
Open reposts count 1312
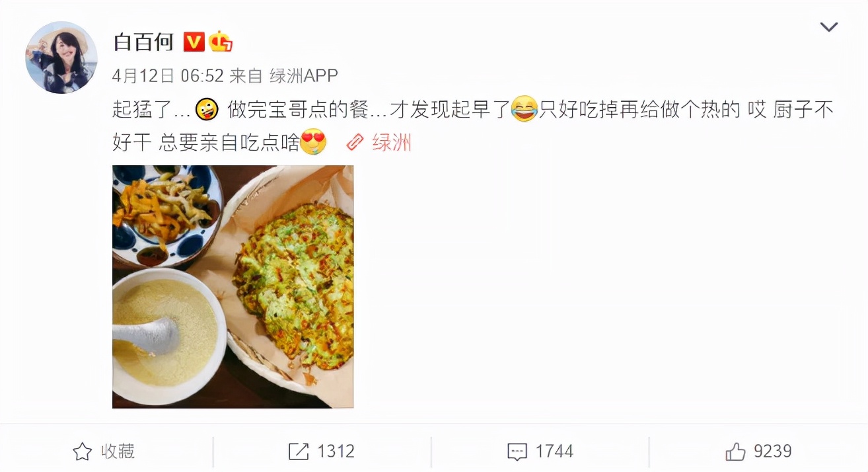pyautogui.click(x=336, y=452)
